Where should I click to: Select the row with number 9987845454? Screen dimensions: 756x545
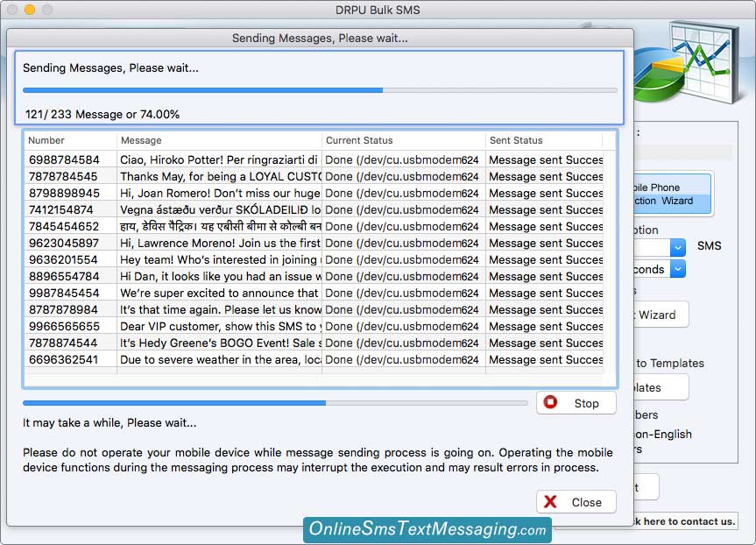point(314,293)
